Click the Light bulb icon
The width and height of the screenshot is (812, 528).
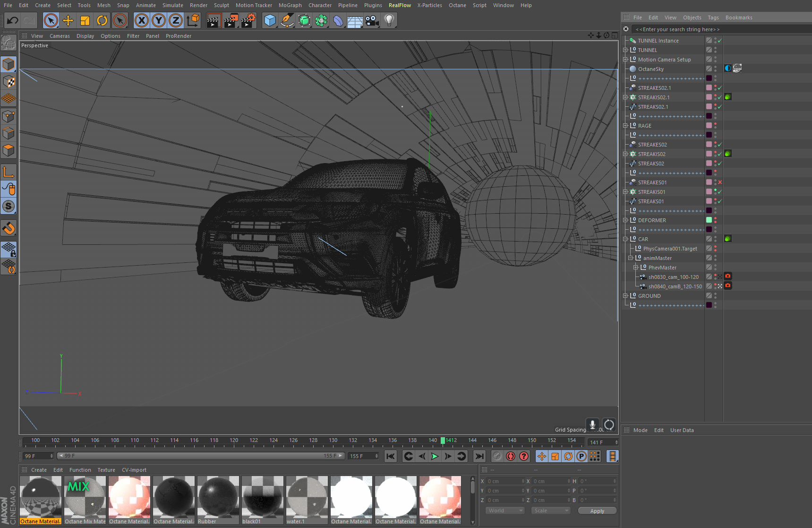(x=389, y=20)
